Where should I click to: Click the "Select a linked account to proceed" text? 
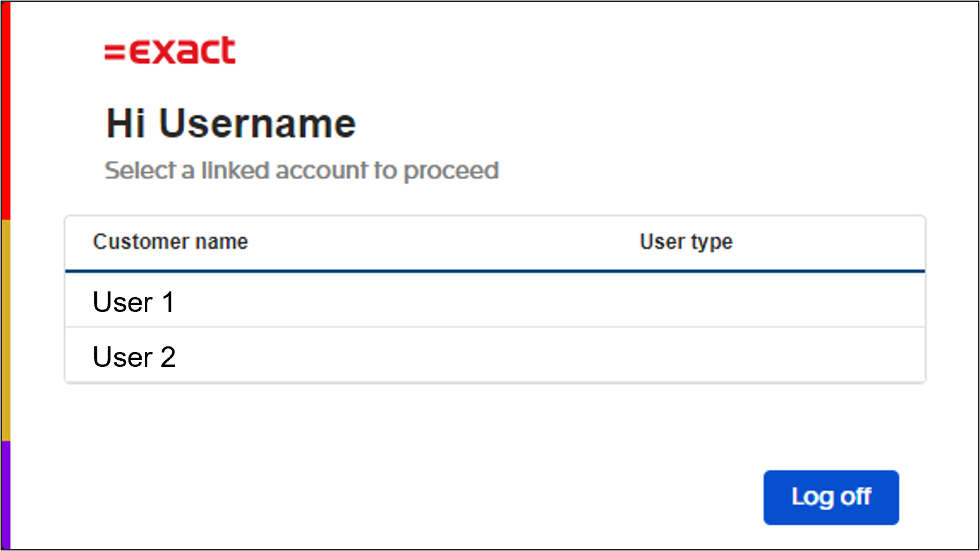301,170
